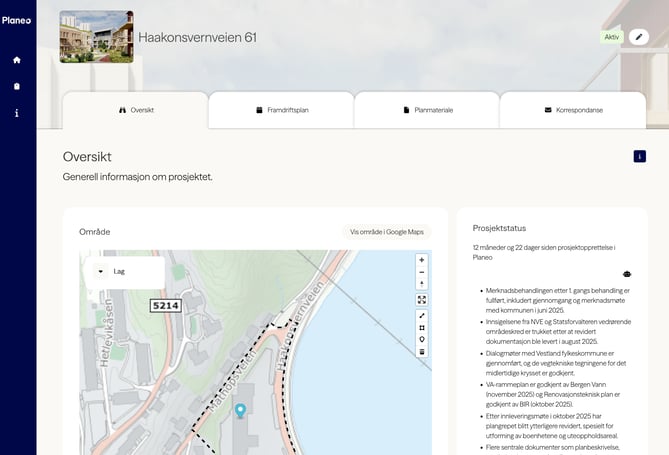Click the pencil edit button for the project
This screenshot has width=669, height=455.
point(639,37)
